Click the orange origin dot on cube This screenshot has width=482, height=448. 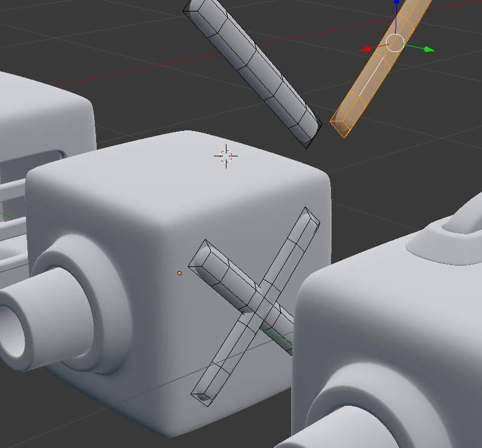[179, 273]
